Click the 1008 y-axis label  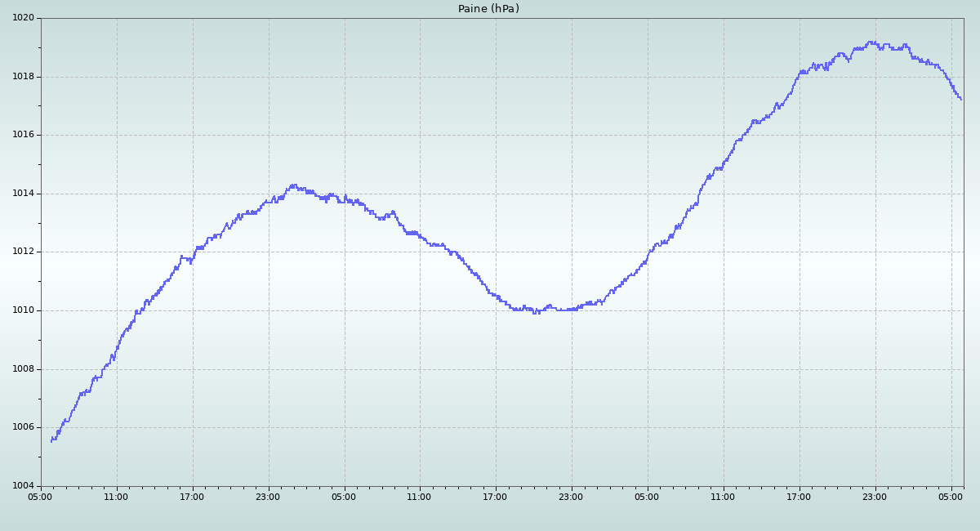click(x=22, y=369)
